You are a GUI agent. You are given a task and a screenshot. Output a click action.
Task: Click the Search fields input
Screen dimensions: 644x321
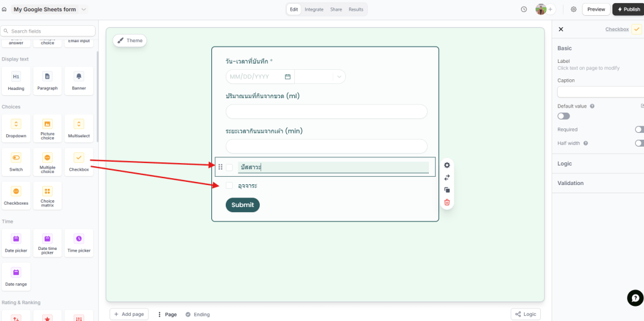49,31
